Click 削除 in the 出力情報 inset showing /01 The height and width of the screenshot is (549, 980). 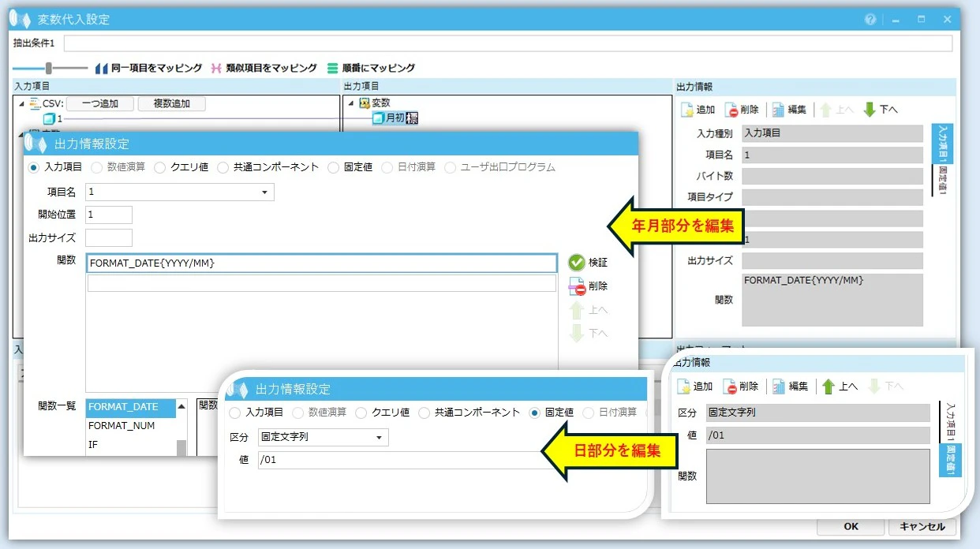pyautogui.click(x=741, y=386)
